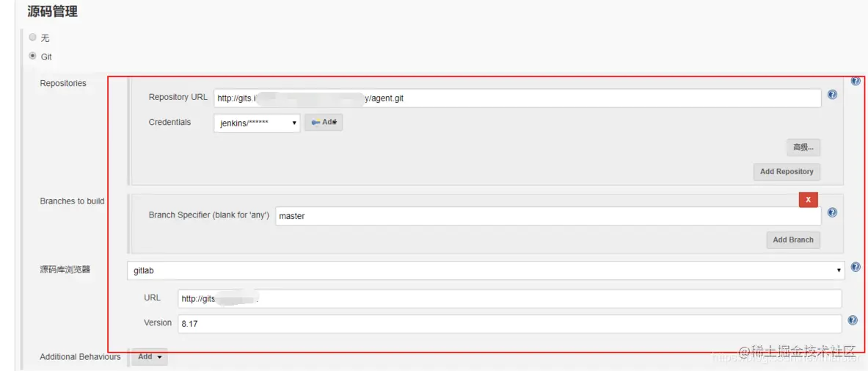Click the Credentials label

(x=170, y=122)
